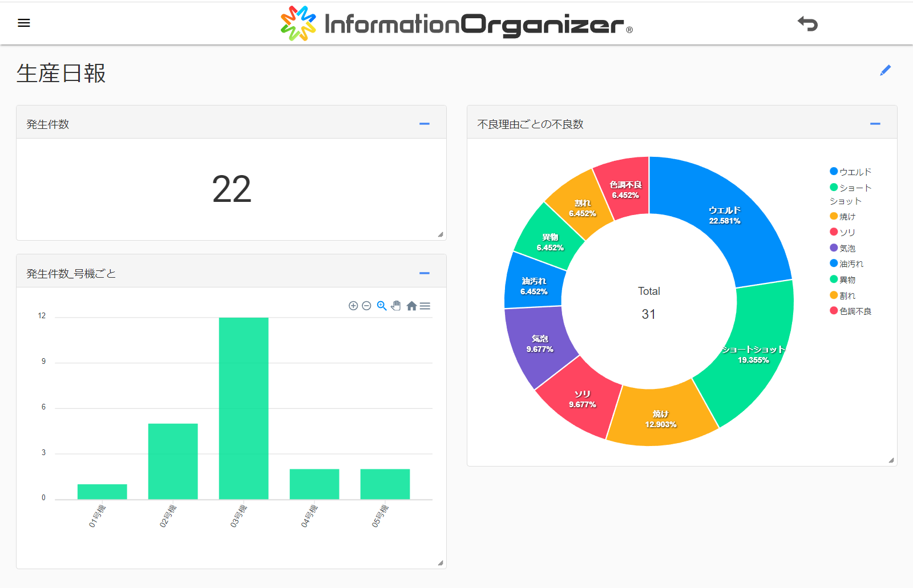
Task: Collapse the 発生件数 panel
Action: click(424, 124)
